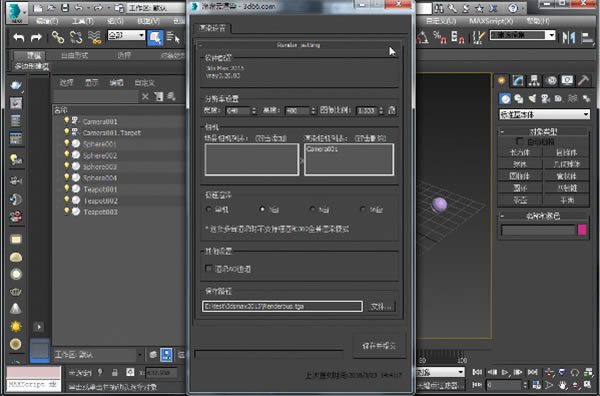Click the Bind to Space Warp icon
Screen dimensions: 600x396
point(95,37)
